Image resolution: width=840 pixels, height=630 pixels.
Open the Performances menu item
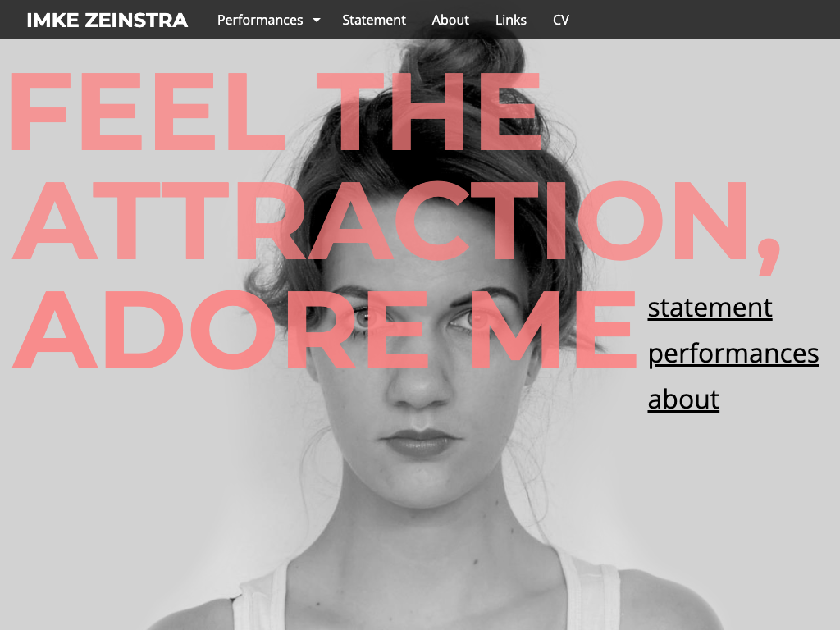tap(260, 20)
